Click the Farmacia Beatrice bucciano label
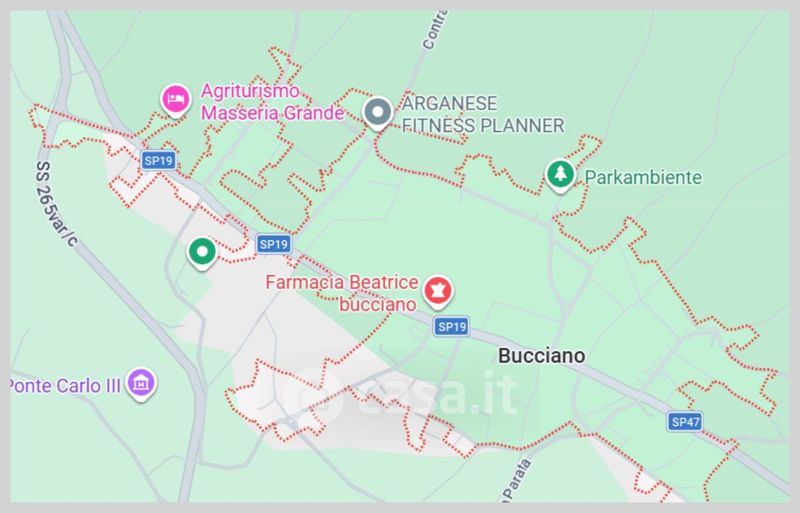The image size is (800, 513). (x=342, y=293)
